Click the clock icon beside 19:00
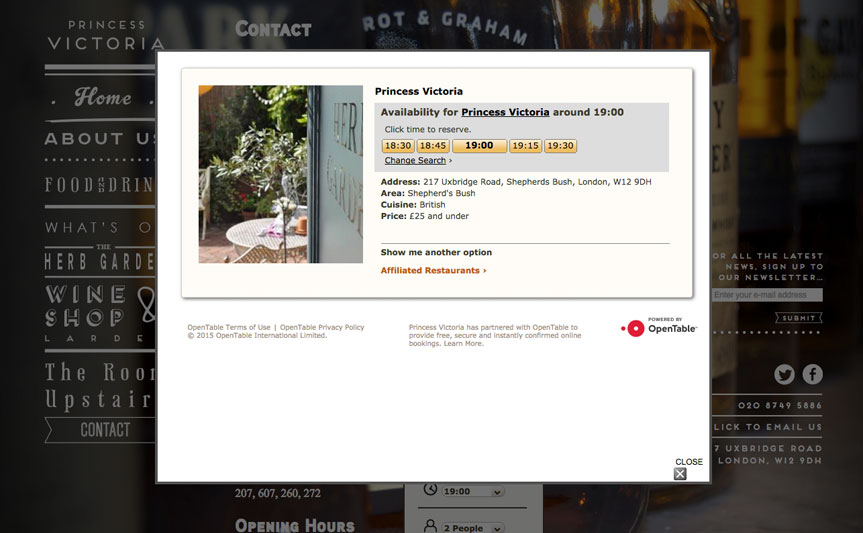The image size is (863, 533). (430, 489)
